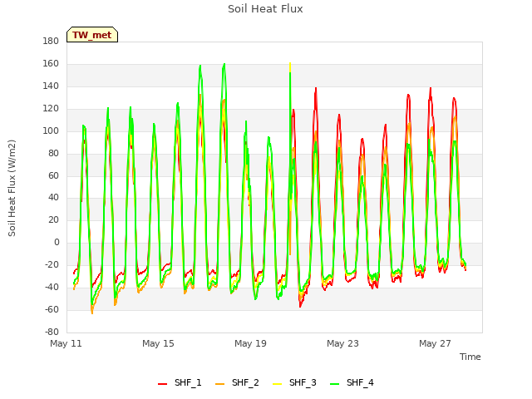Click the May 27 x-axis label

[x=435, y=343]
